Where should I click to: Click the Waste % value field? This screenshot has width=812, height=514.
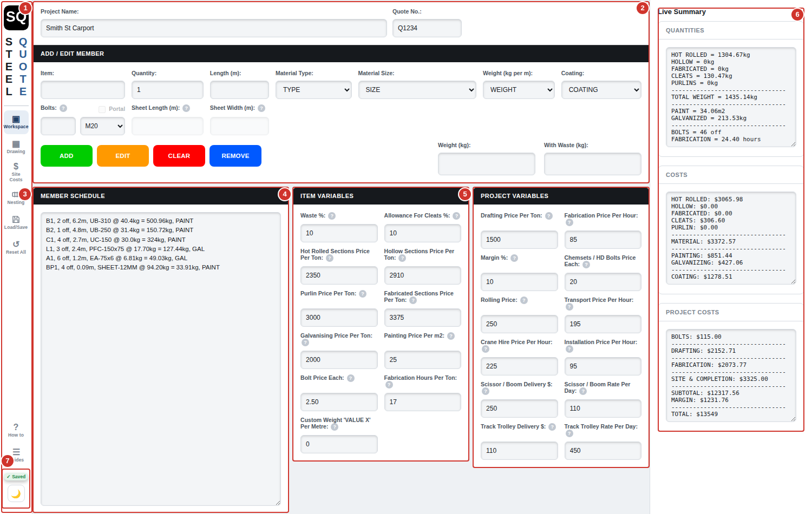tap(339, 233)
